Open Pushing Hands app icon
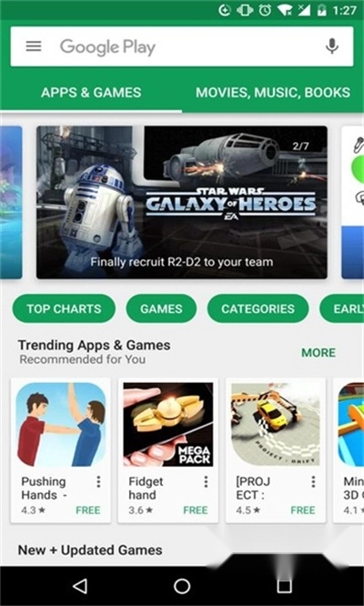The image size is (364, 606). pos(61,424)
